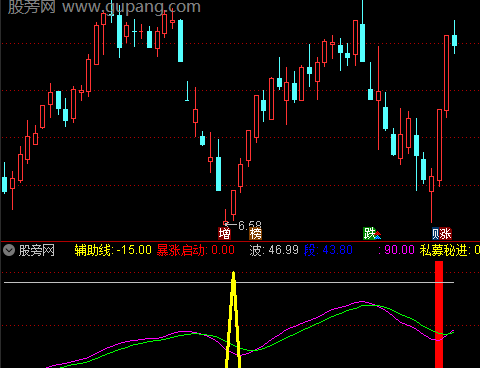Open the indicator dropdown arrow beside 股旁网
Viewport: 480px width, 368px height.
pyautogui.click(x=9, y=250)
